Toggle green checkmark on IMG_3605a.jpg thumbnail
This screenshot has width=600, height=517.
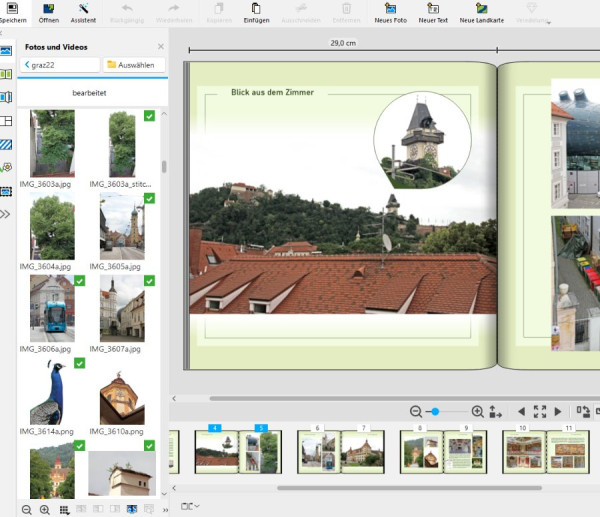(149, 199)
